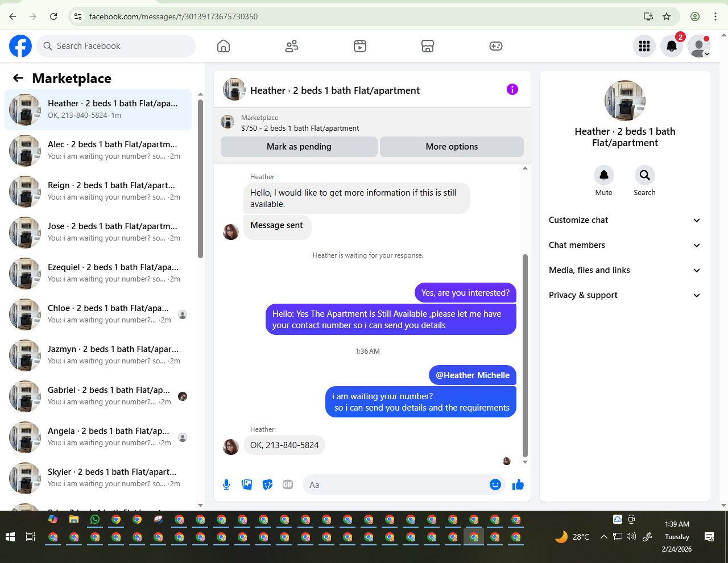This screenshot has width=728, height=563.
Task: Expand the Privacy & support section
Action: tap(625, 295)
